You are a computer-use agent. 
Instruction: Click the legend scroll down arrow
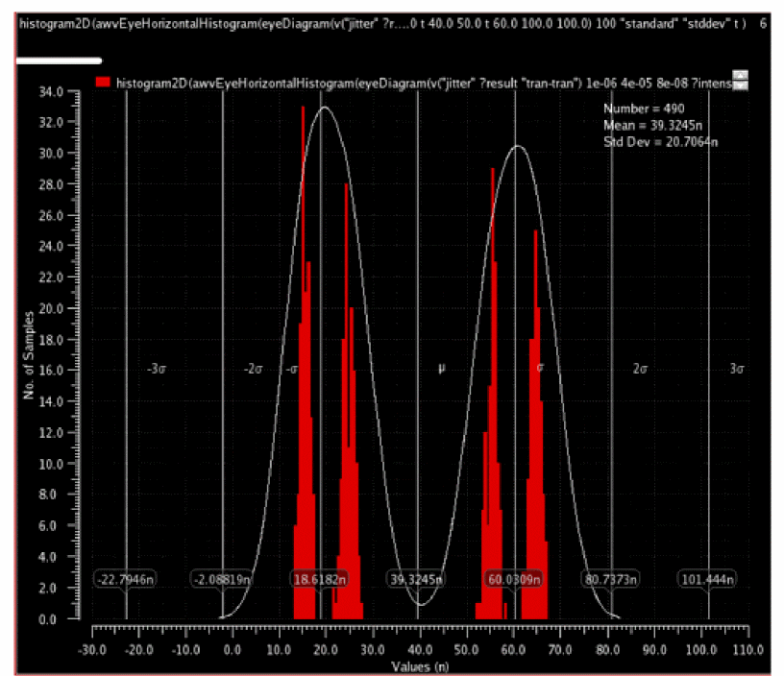point(740,85)
